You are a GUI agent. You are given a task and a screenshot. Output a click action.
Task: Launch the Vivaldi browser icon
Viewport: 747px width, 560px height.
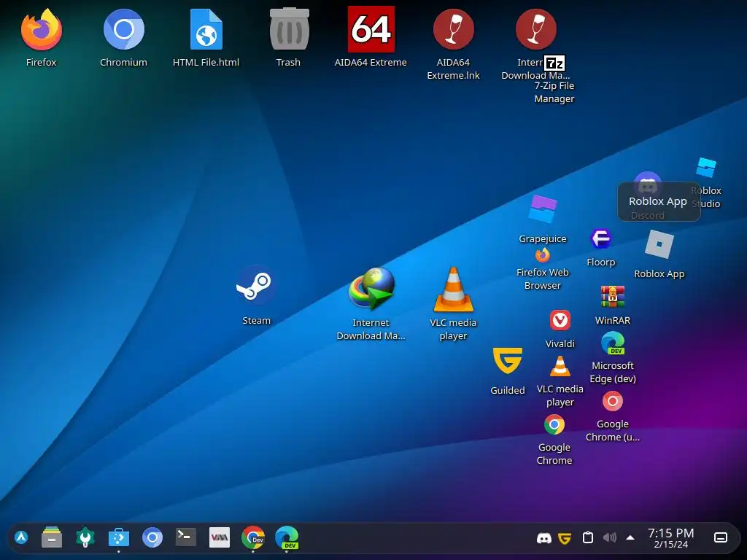coord(560,320)
